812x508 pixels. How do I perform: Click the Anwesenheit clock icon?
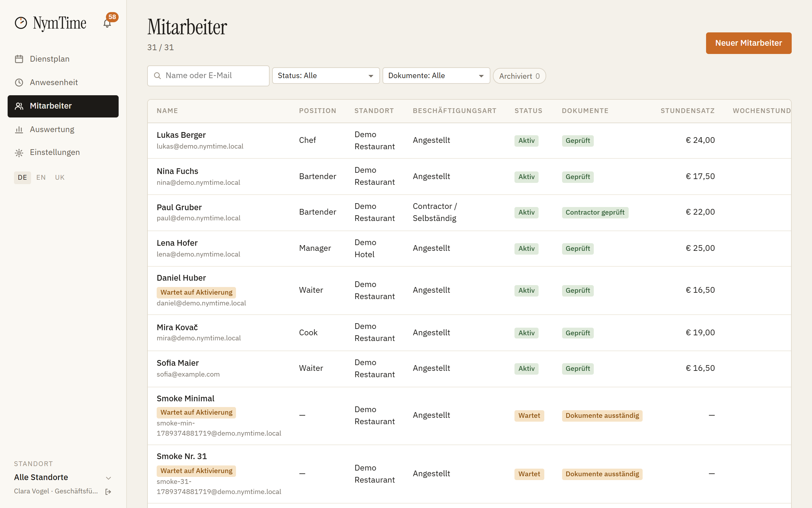(19, 83)
